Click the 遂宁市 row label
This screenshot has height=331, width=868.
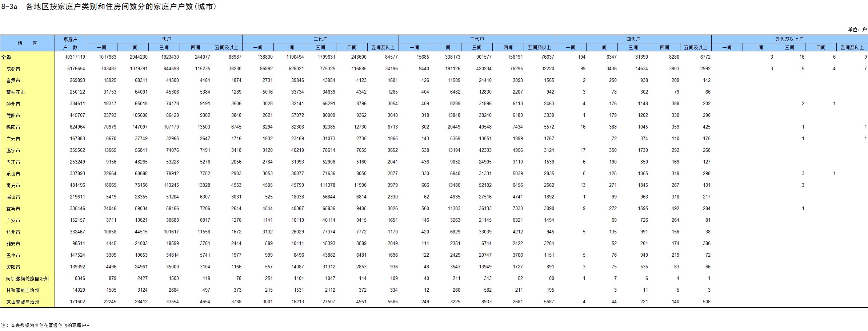(13, 150)
